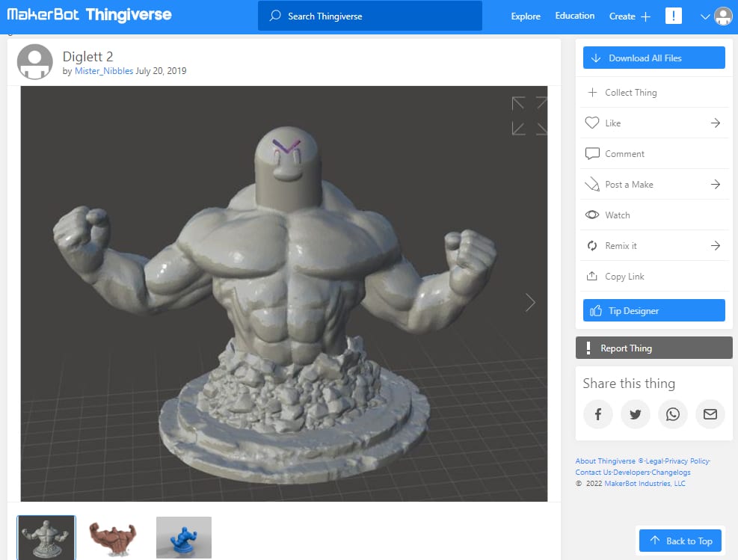Screen dimensions: 738x560
Task: Open the Mister_Nibbles avatar image
Action: (x=35, y=61)
